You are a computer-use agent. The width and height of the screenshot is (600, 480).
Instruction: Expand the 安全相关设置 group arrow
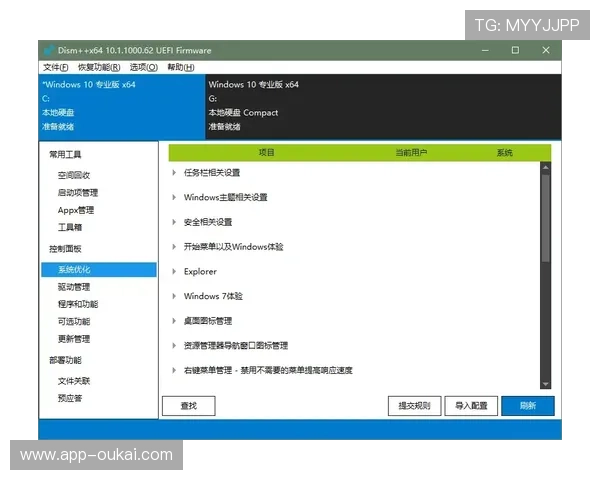[x=174, y=222]
